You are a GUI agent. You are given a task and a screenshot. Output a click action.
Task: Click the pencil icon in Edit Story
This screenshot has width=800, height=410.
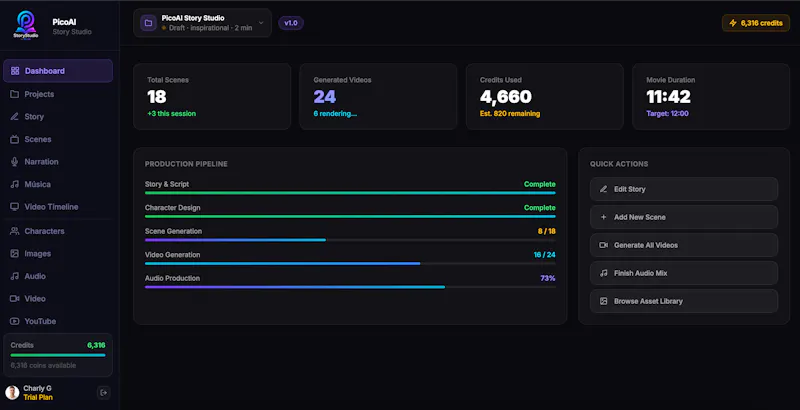(604, 189)
